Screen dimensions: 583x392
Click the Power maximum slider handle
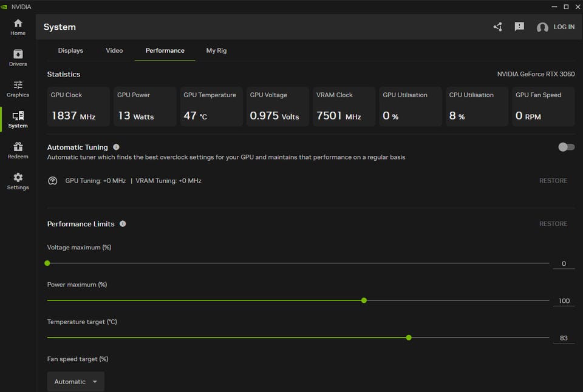pyautogui.click(x=364, y=300)
